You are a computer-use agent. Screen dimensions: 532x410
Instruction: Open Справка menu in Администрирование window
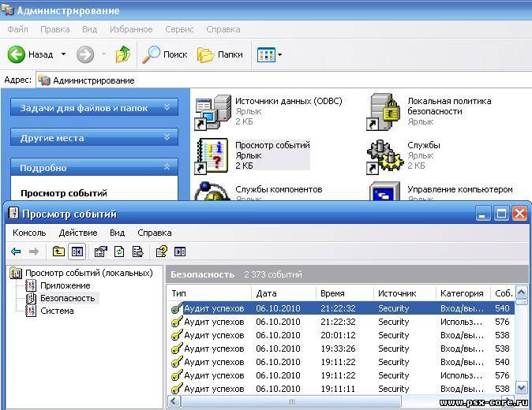pos(223,29)
